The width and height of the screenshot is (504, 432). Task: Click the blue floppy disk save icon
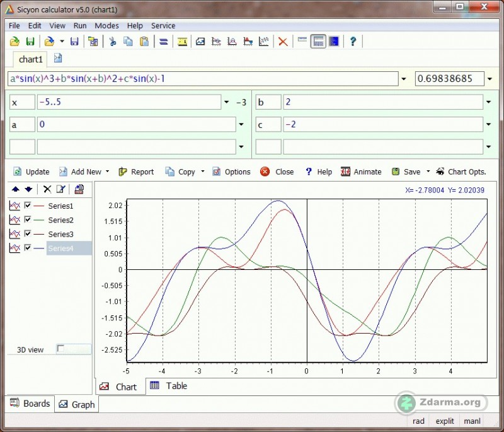[x=74, y=42]
